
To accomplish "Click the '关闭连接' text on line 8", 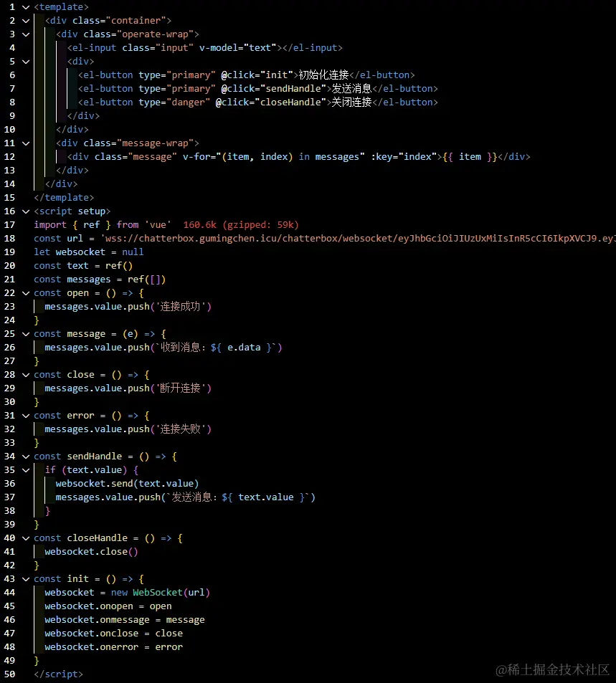I will point(351,102).
